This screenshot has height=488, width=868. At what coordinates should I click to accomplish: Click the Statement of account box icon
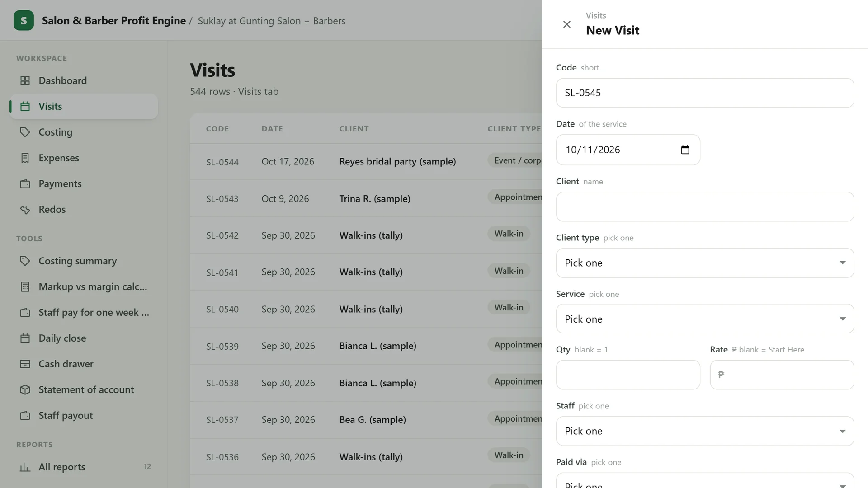tap(25, 389)
